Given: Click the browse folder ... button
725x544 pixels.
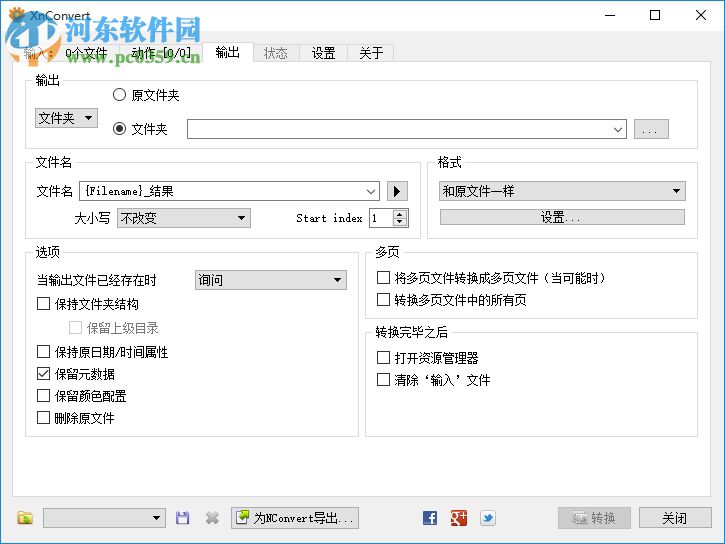Looking at the screenshot, I should 651,129.
